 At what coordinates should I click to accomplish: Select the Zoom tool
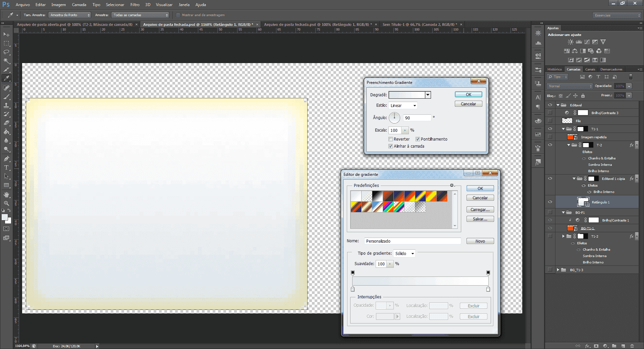(6, 203)
